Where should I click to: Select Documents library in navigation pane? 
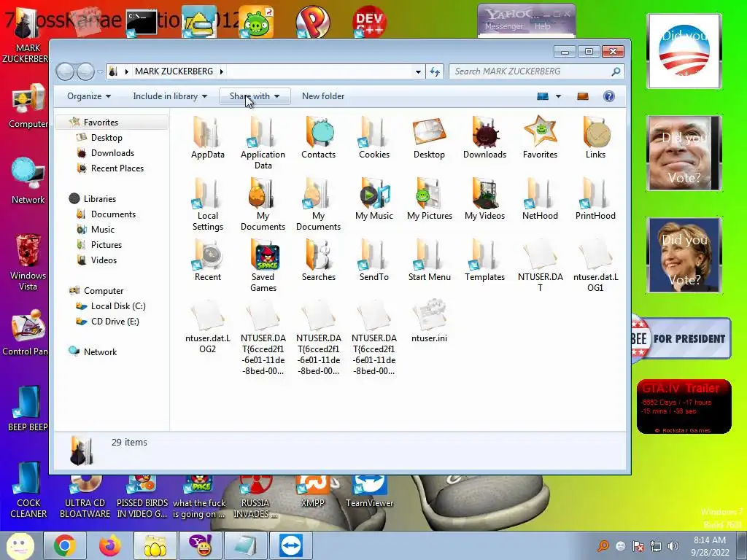coord(113,214)
